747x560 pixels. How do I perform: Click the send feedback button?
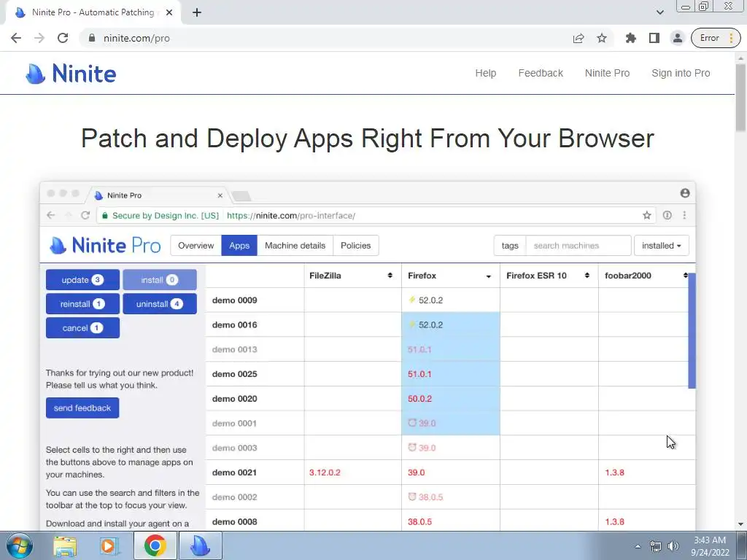[x=82, y=408]
